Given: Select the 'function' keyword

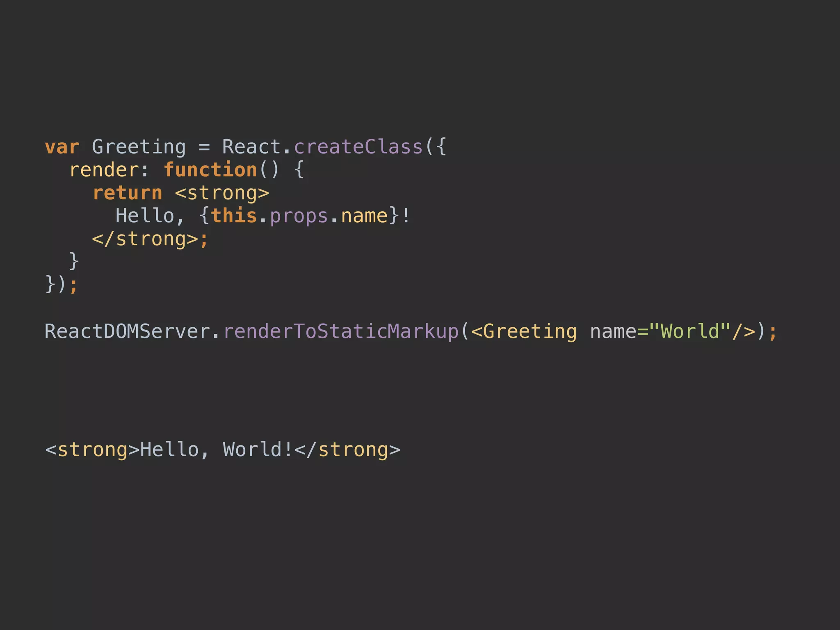Looking at the screenshot, I should (210, 169).
